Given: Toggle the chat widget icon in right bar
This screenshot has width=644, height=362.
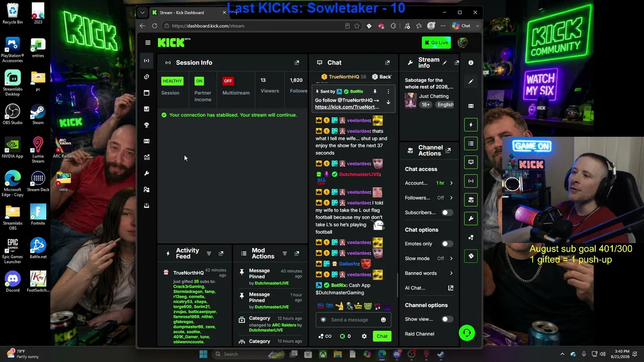Looking at the screenshot, I should (471, 162).
